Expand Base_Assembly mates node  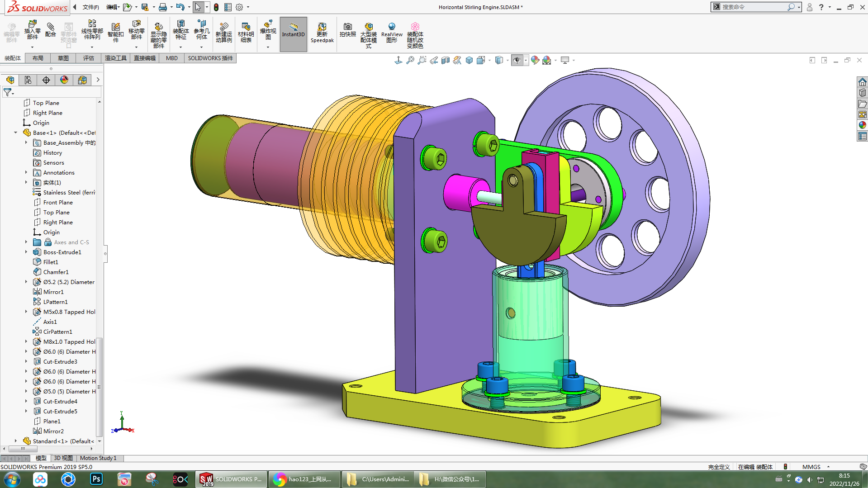click(x=26, y=143)
